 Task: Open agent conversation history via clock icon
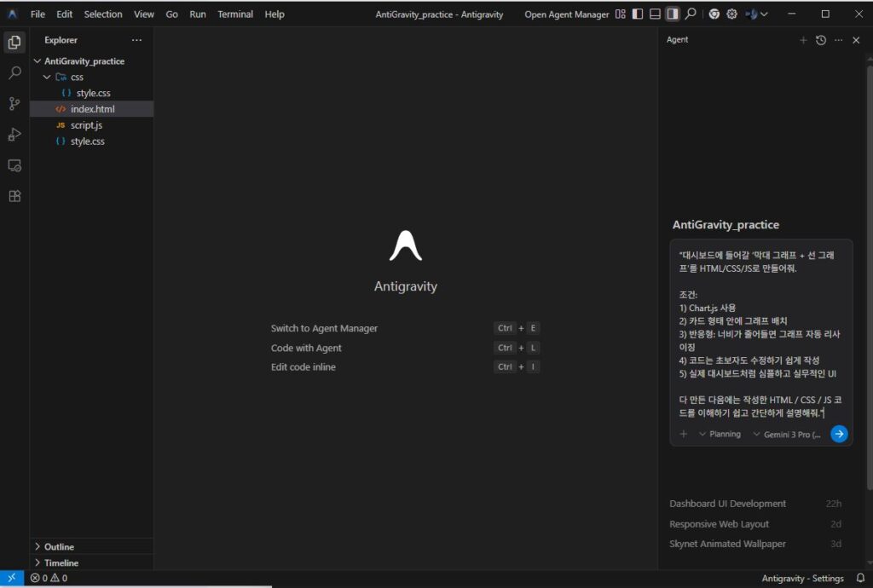[x=820, y=39]
